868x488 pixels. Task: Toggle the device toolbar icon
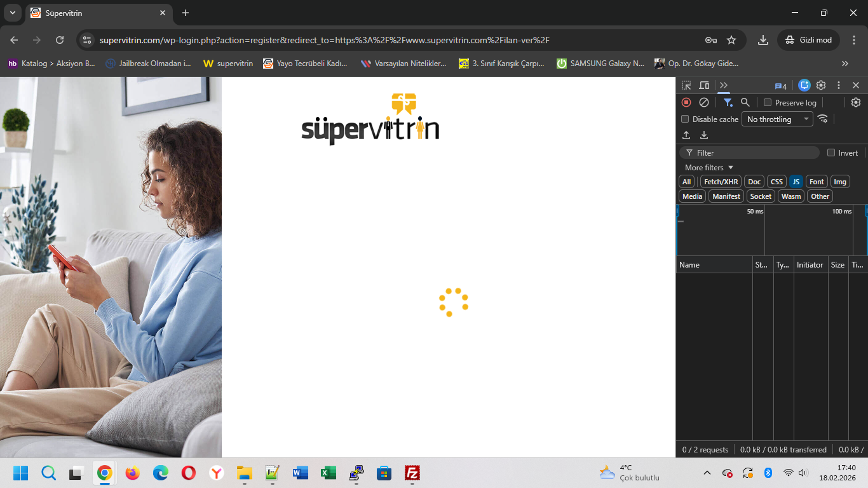(704, 85)
